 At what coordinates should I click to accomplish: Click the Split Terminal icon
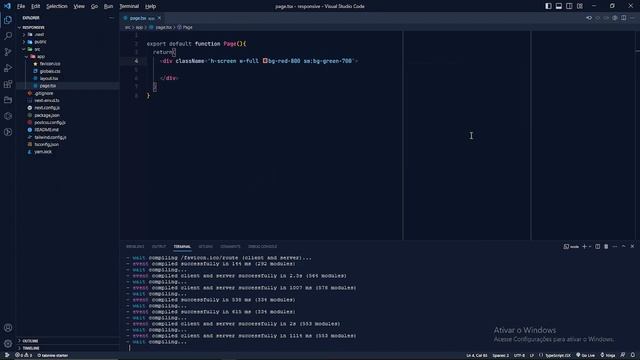point(598,247)
